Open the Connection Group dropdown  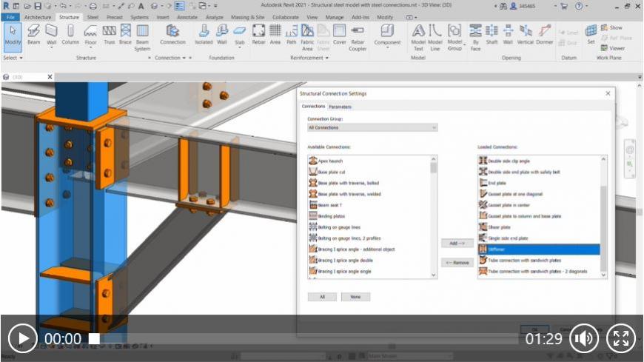pos(372,128)
